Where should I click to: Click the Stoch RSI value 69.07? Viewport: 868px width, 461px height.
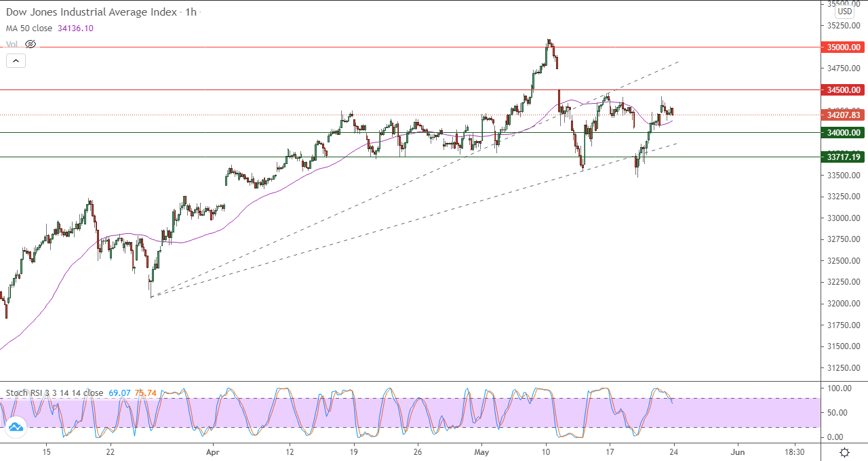coord(118,393)
